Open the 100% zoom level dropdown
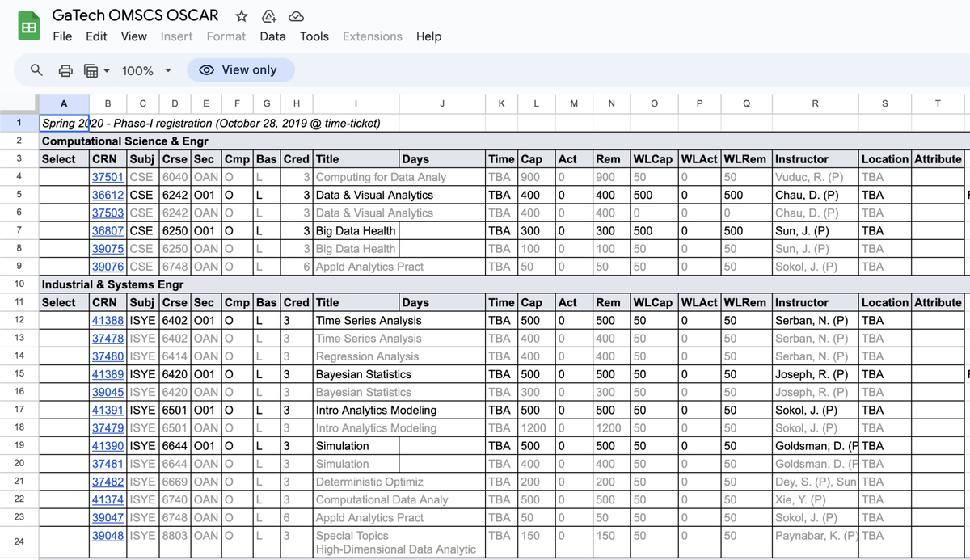 [x=146, y=70]
